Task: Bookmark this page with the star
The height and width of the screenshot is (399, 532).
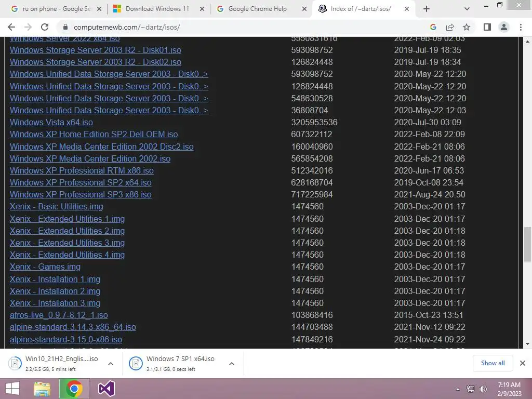Action: (467, 27)
